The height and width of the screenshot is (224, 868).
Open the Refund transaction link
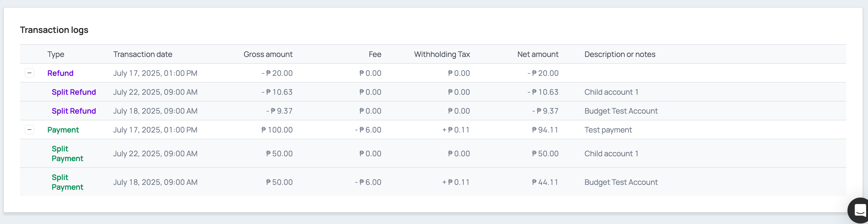click(60, 73)
